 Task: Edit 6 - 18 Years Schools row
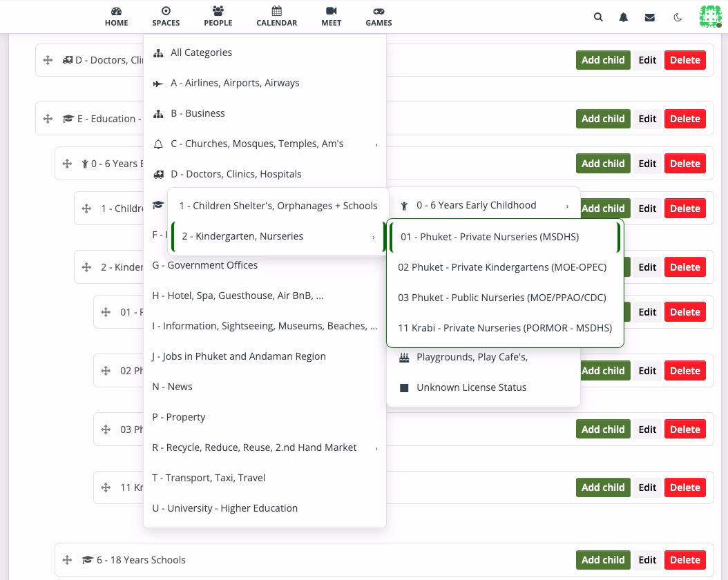(x=647, y=560)
